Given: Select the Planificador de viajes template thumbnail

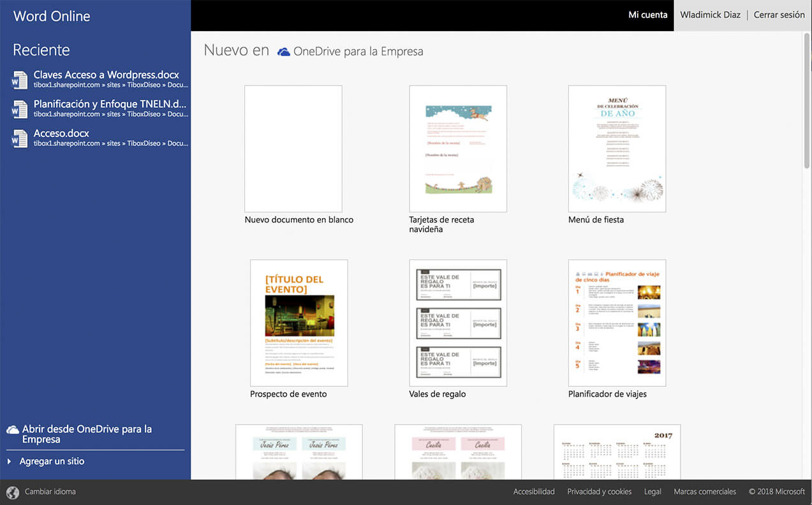Looking at the screenshot, I should [617, 323].
